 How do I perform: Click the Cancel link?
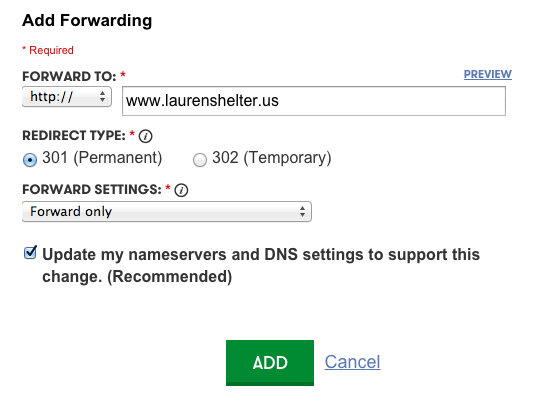352,362
